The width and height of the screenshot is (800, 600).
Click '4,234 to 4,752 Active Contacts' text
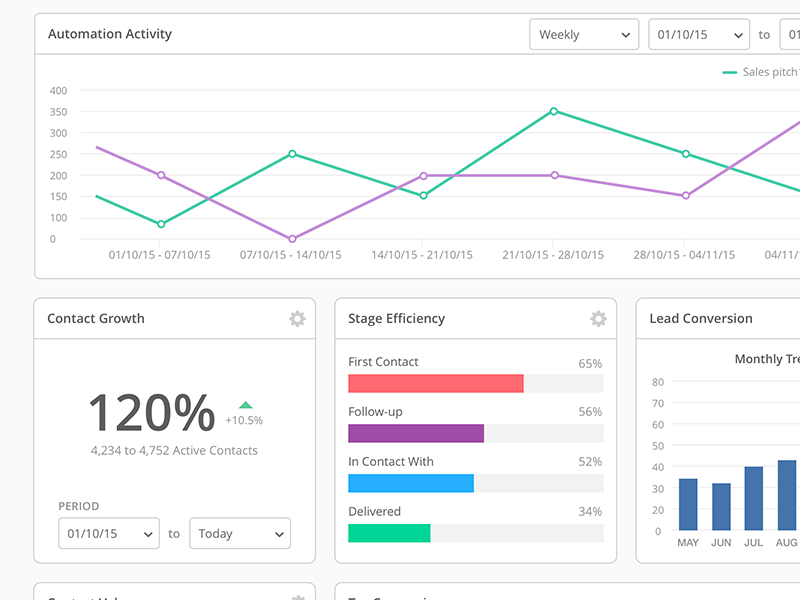point(174,451)
